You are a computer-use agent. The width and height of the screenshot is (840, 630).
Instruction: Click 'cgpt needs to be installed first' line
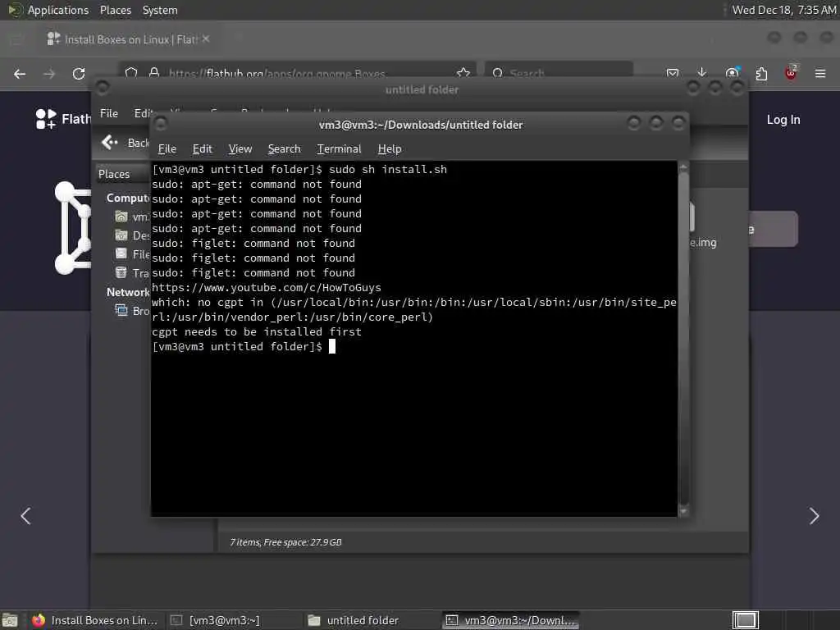[257, 332]
